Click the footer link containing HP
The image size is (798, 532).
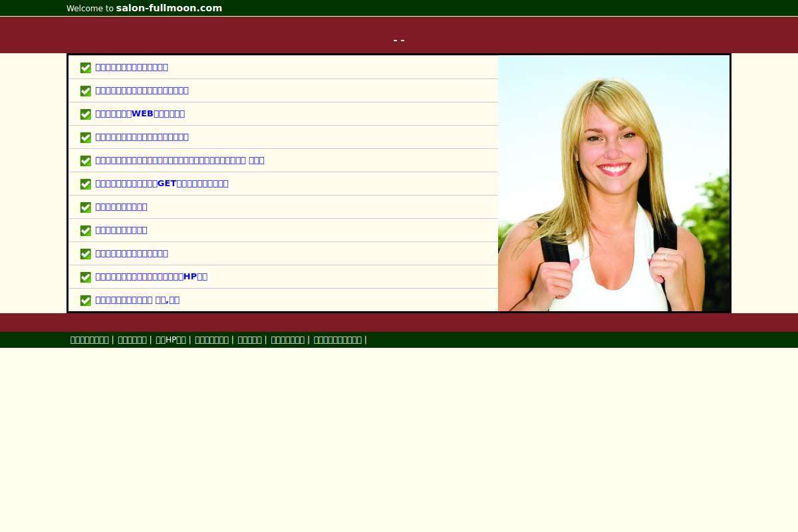tap(171, 340)
